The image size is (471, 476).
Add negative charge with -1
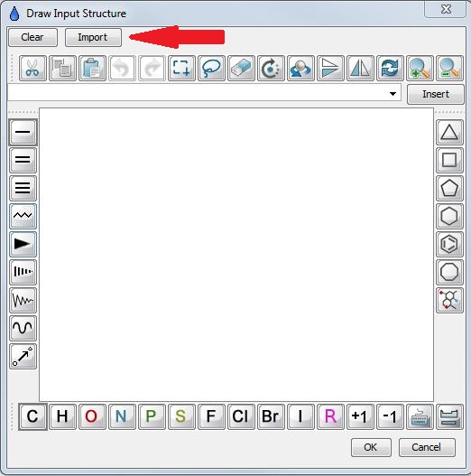[x=390, y=416]
